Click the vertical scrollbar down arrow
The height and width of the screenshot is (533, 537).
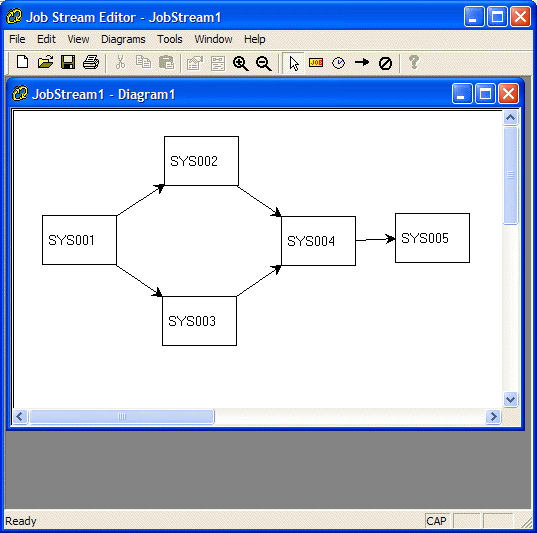(511, 399)
